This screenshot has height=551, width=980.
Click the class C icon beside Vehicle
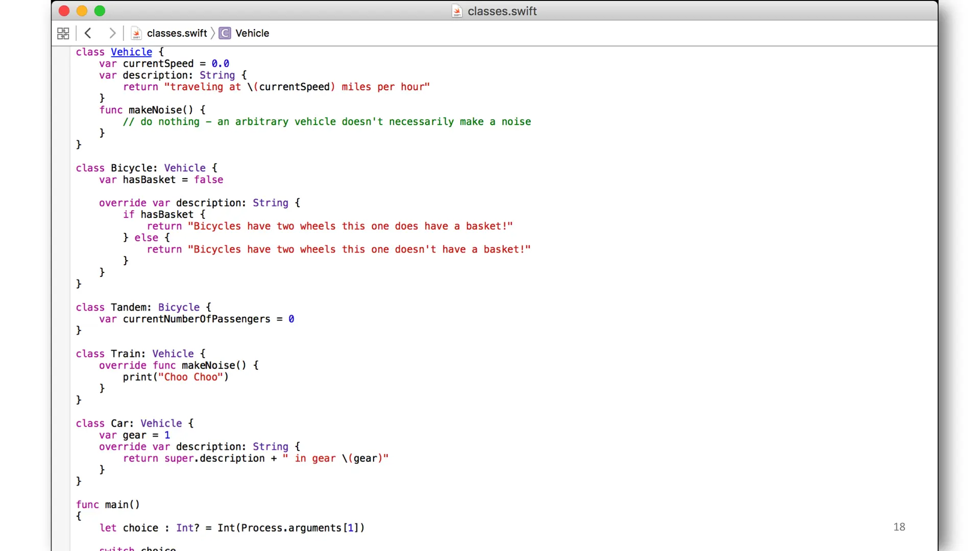click(x=225, y=33)
